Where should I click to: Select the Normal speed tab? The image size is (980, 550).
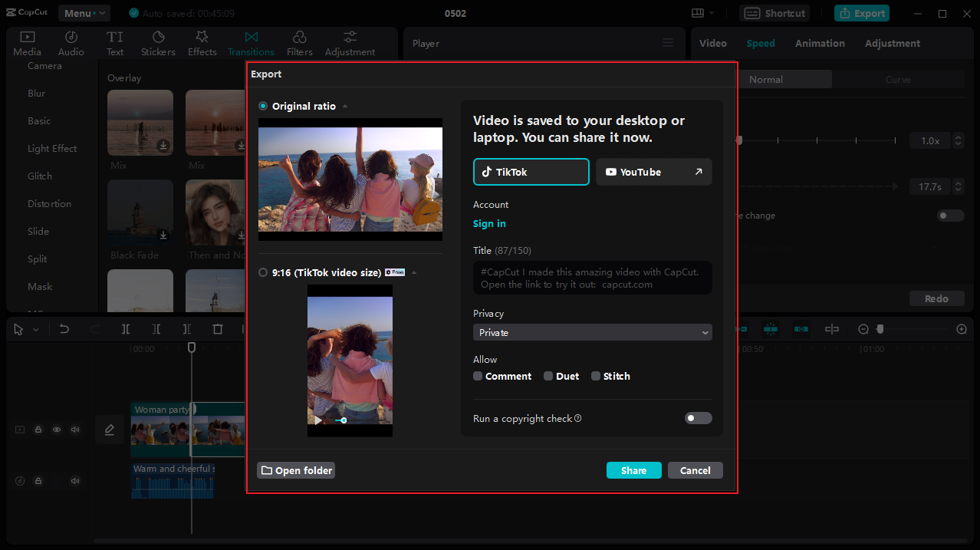766,79
